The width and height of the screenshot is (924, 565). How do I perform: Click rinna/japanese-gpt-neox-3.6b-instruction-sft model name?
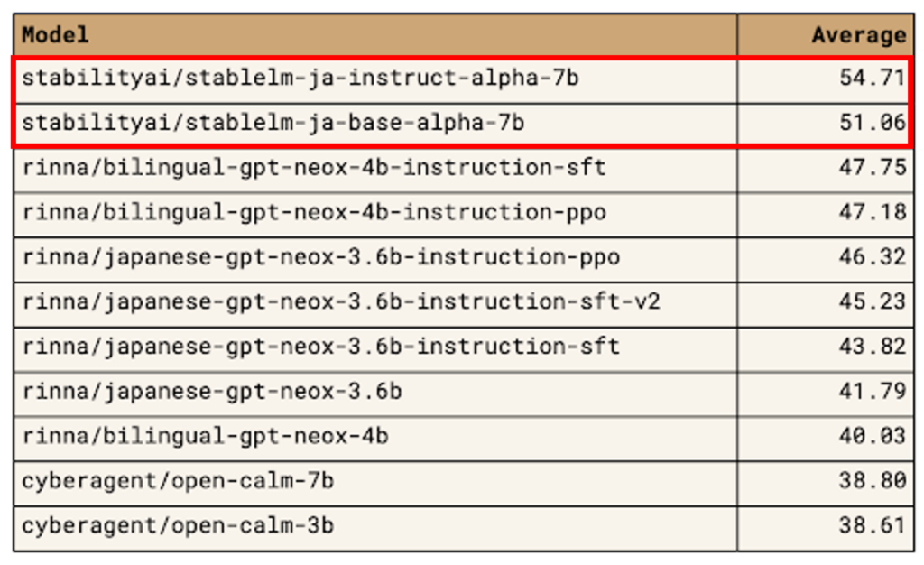coord(321,347)
